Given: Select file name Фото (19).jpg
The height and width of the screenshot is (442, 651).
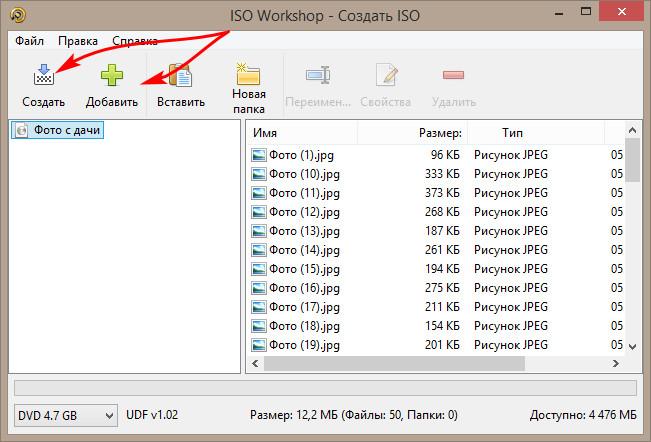Looking at the screenshot, I should click(x=304, y=345).
